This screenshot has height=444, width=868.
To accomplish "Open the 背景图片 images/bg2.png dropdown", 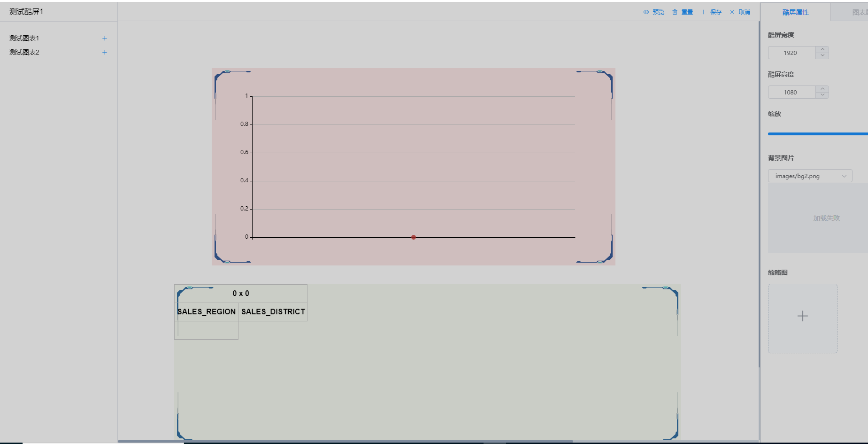I will coord(810,176).
